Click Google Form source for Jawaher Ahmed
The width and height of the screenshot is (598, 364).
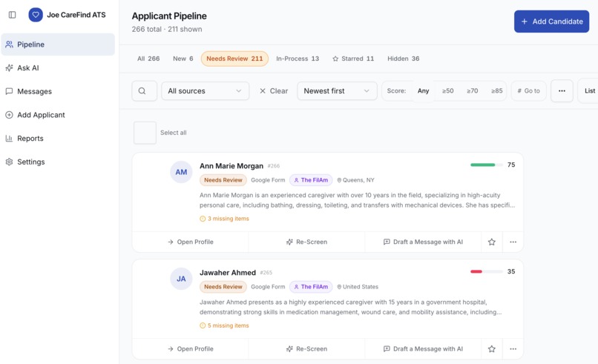268,287
